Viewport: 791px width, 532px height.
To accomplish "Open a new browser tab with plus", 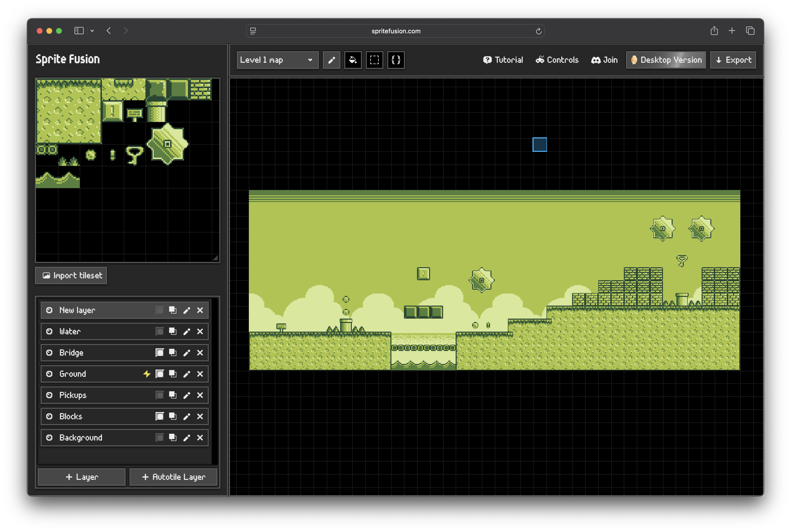I will [732, 31].
